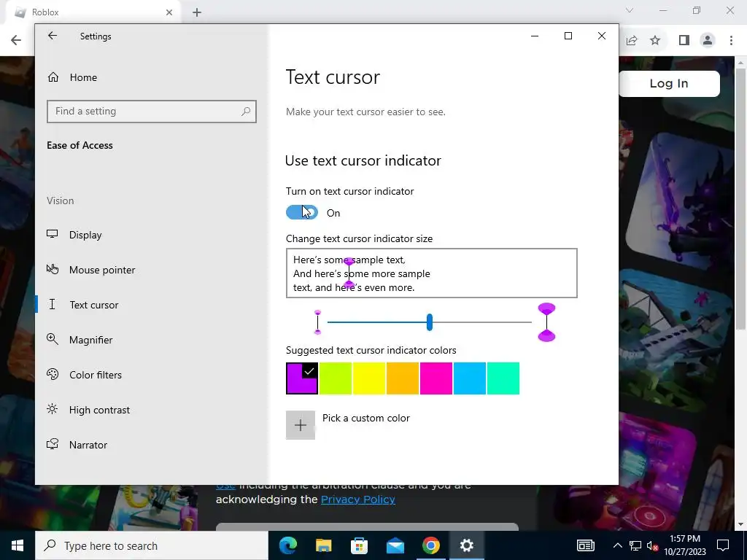The image size is (747, 560).
Task: Click the plus button to pick a custom color
Action: [x=301, y=425]
